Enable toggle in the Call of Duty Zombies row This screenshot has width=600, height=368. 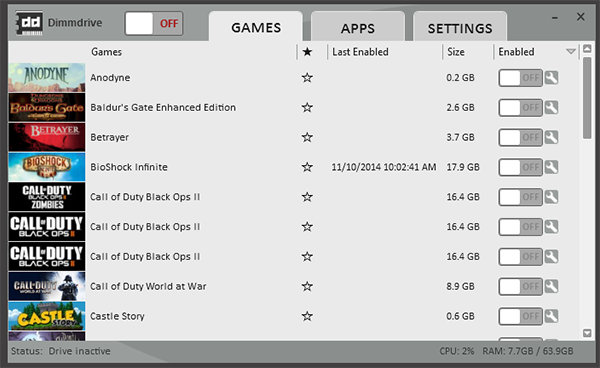[520, 197]
